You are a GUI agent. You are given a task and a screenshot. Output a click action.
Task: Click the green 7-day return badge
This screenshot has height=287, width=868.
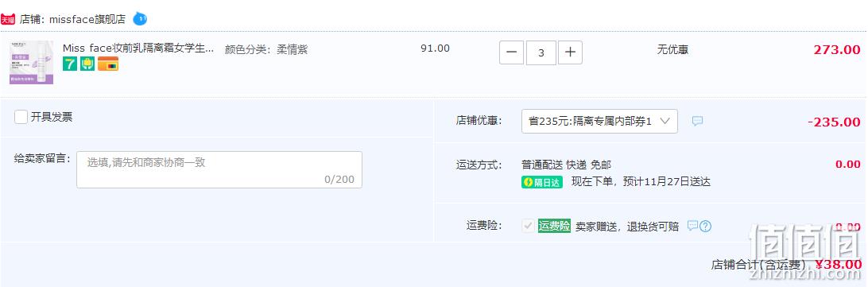point(70,64)
